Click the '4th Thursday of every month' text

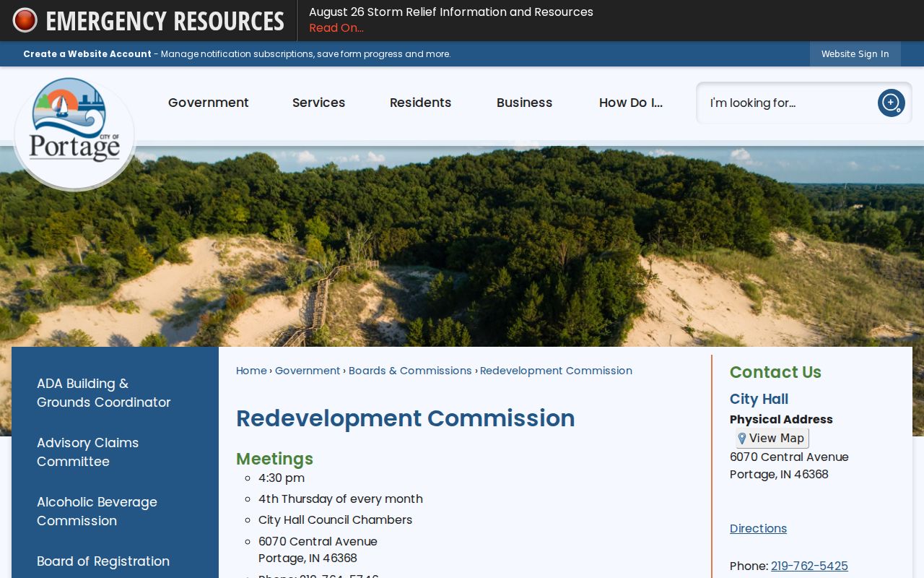pos(341,499)
